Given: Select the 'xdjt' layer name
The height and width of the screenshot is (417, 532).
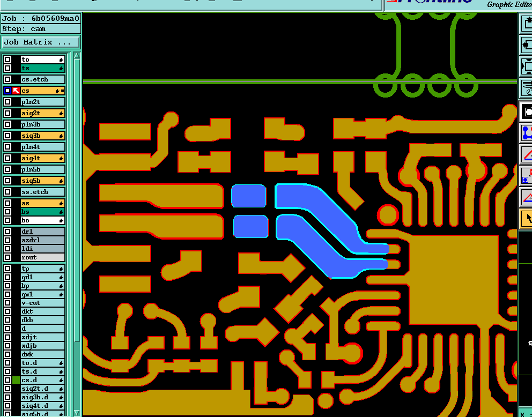Looking at the screenshot, I should click(43, 337).
